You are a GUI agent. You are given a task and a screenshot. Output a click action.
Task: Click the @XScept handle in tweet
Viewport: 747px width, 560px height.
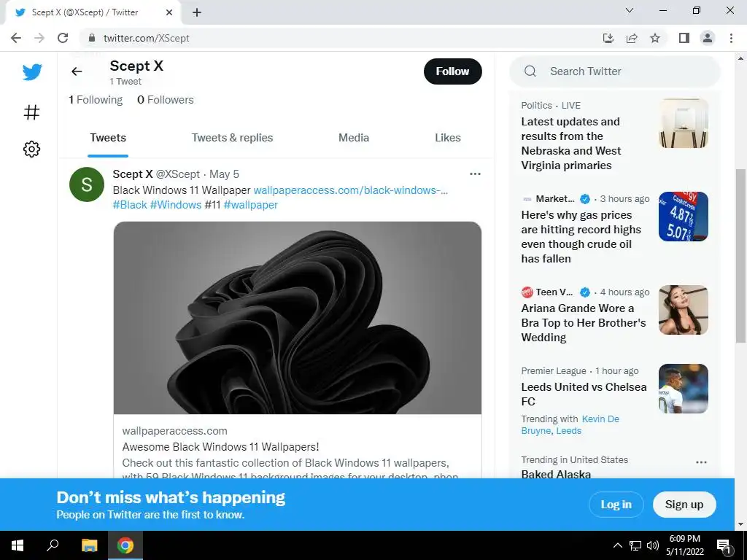pyautogui.click(x=178, y=174)
